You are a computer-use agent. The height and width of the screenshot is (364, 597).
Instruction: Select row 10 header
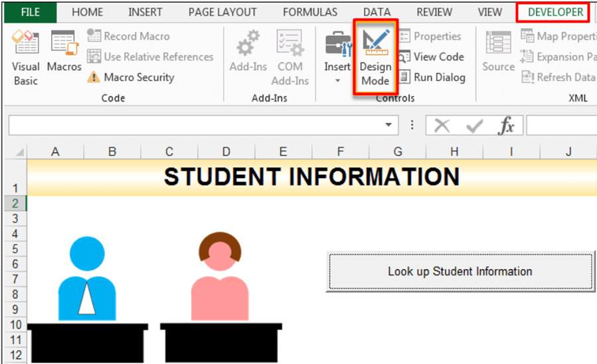(x=15, y=325)
